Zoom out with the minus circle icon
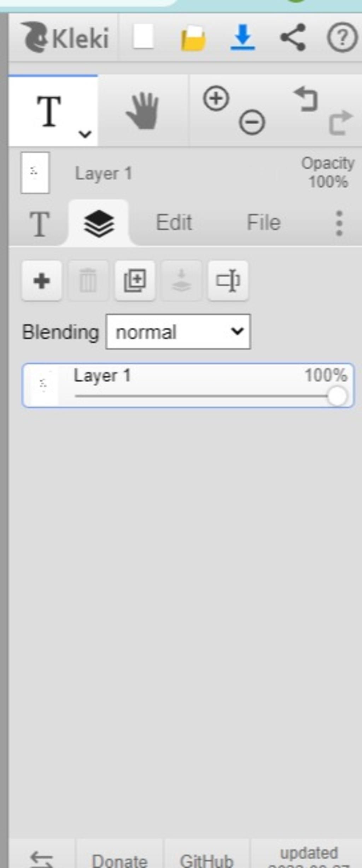 click(252, 123)
